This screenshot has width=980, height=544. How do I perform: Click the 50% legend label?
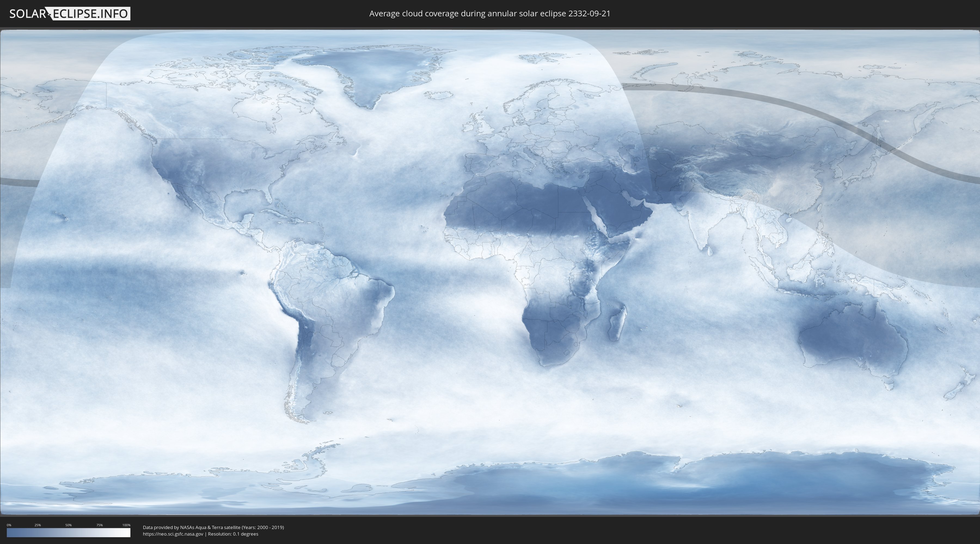(x=69, y=525)
